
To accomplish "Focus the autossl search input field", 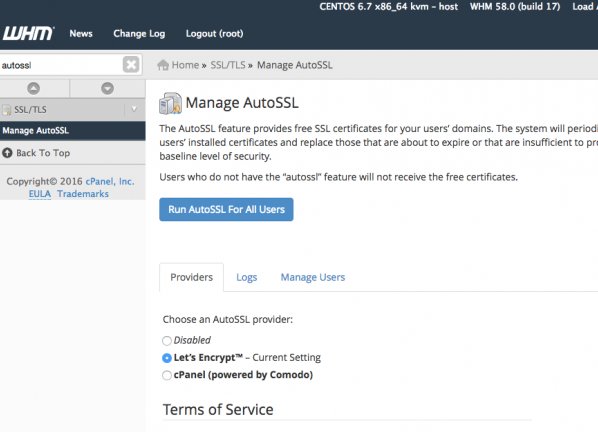I will tap(61, 65).
